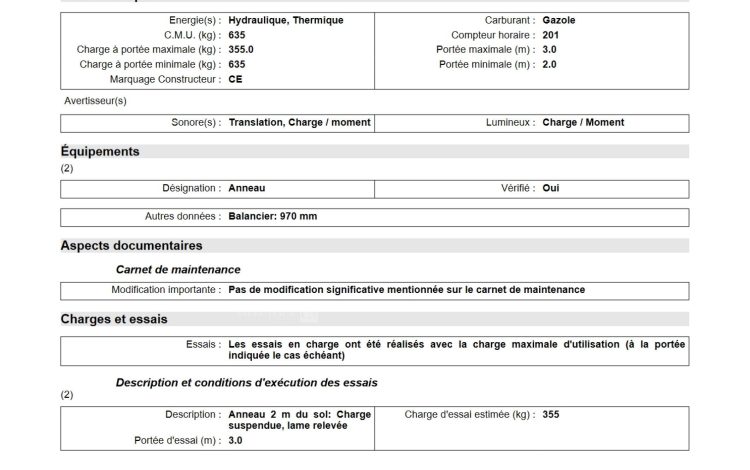Screen dimensions: 750x470
Task: Select the 'Oui' verified value
Action: tap(551, 188)
